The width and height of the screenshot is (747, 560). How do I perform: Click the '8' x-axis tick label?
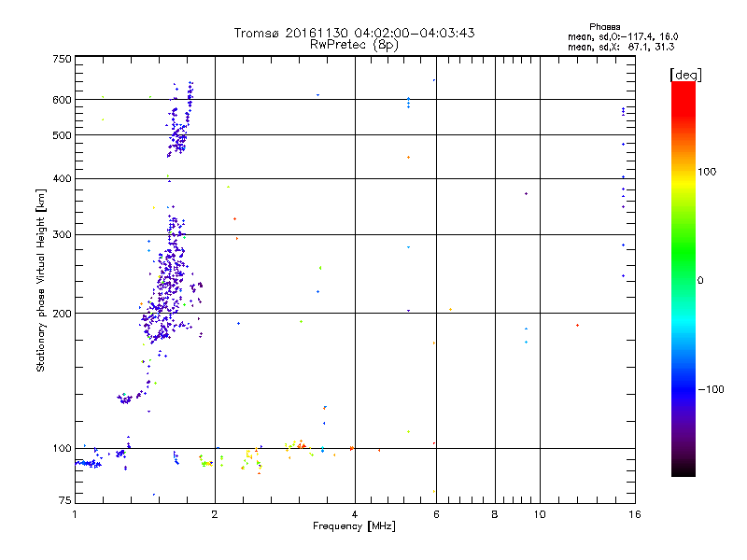(x=495, y=514)
